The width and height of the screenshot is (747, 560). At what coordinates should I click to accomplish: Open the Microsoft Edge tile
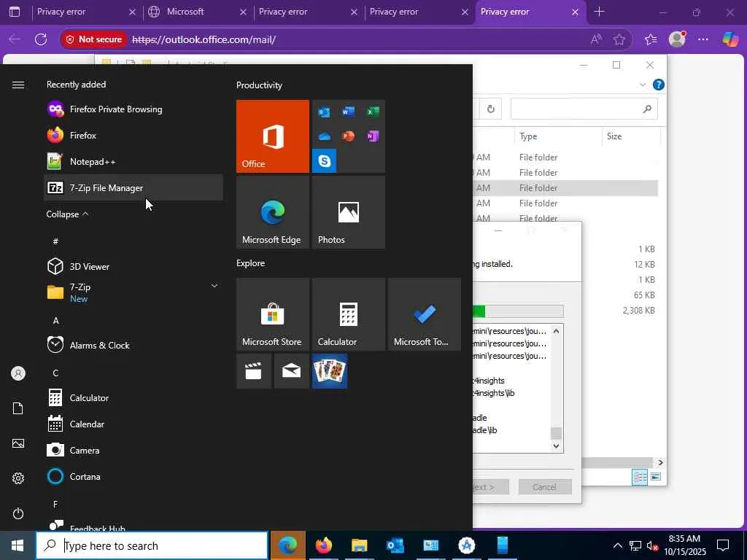tap(273, 212)
